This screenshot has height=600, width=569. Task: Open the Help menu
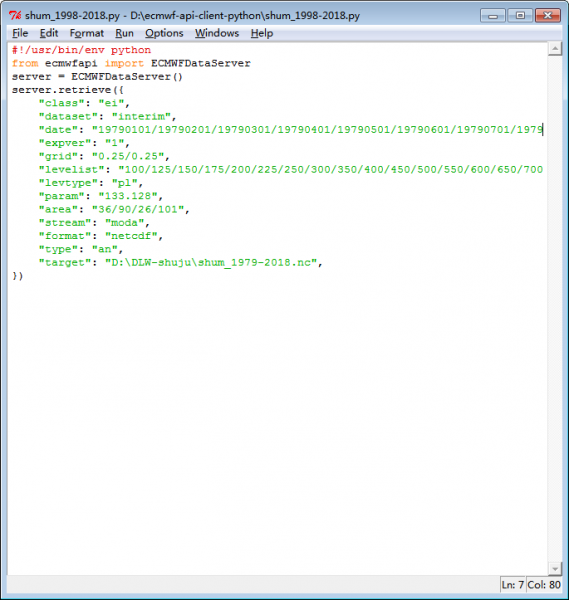pos(262,33)
